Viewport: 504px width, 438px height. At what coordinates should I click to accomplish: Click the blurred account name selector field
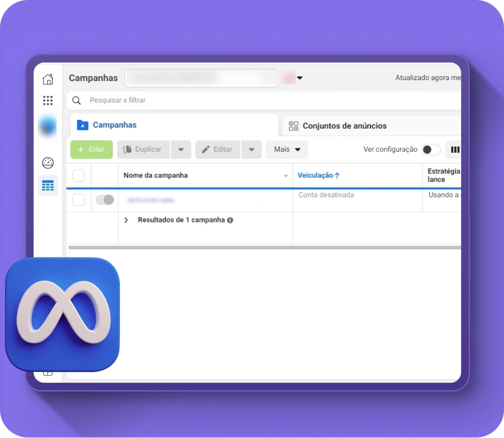click(201, 78)
